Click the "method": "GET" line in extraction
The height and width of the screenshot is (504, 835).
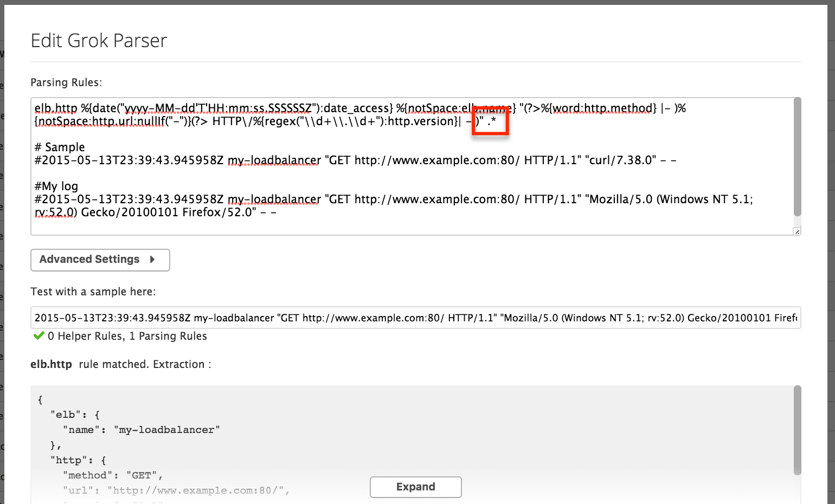tap(113, 475)
